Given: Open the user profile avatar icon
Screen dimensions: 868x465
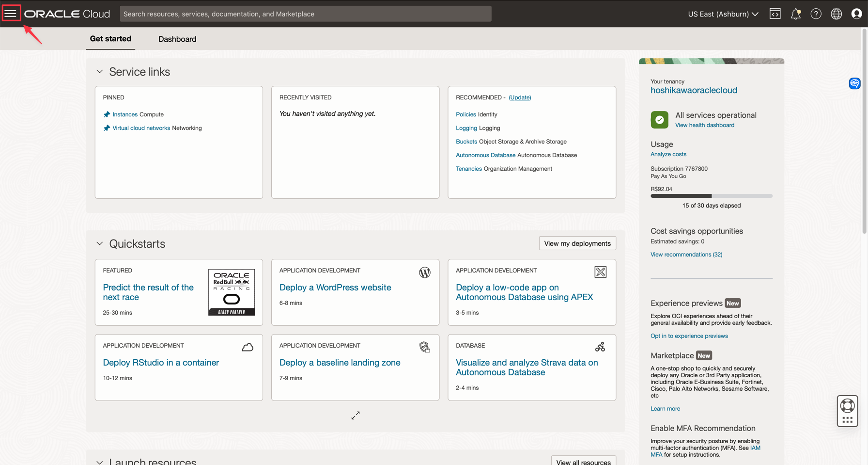Looking at the screenshot, I should [x=856, y=14].
